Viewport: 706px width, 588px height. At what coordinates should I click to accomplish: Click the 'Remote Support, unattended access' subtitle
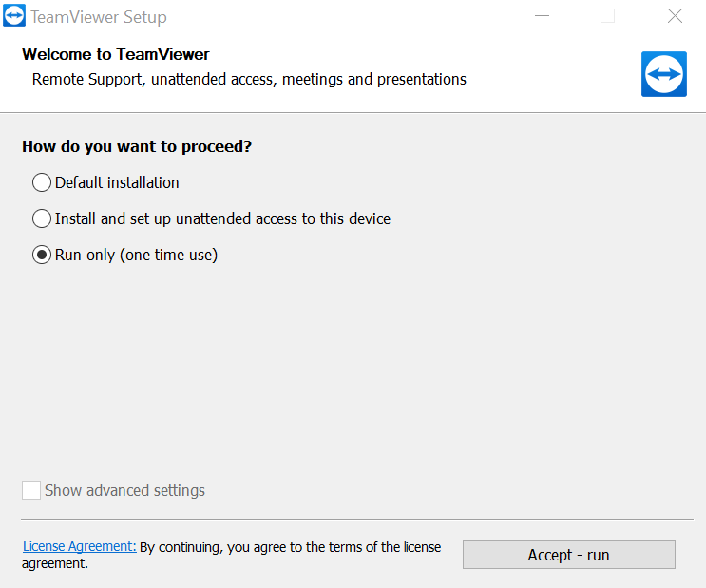249,79
